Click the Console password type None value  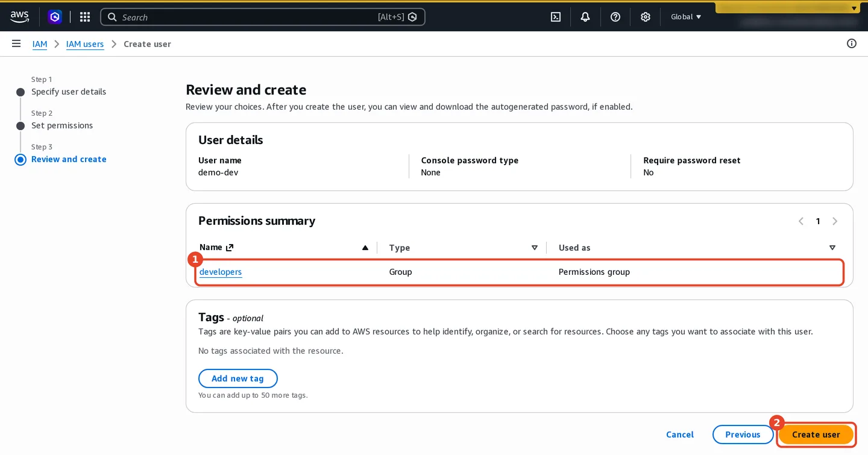click(430, 172)
